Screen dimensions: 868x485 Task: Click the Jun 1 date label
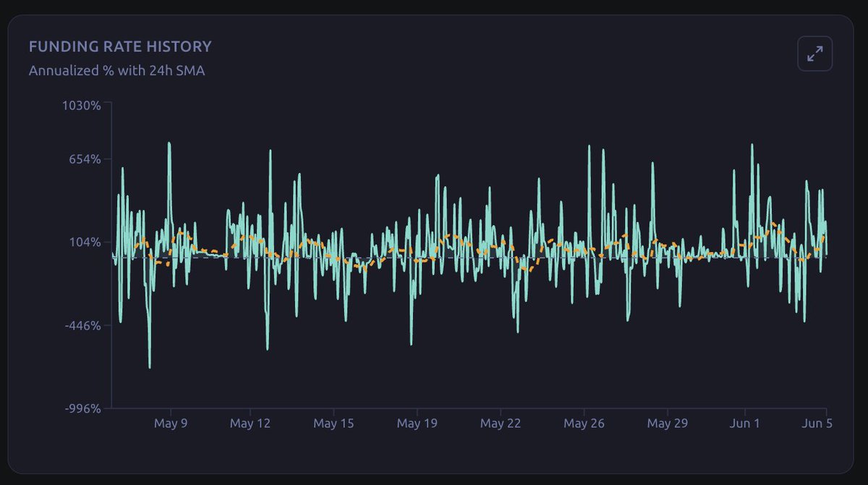[x=745, y=423]
